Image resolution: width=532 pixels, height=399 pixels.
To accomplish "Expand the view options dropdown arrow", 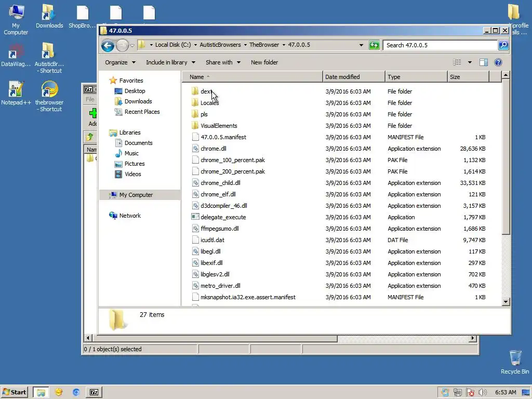I will pyautogui.click(x=470, y=62).
